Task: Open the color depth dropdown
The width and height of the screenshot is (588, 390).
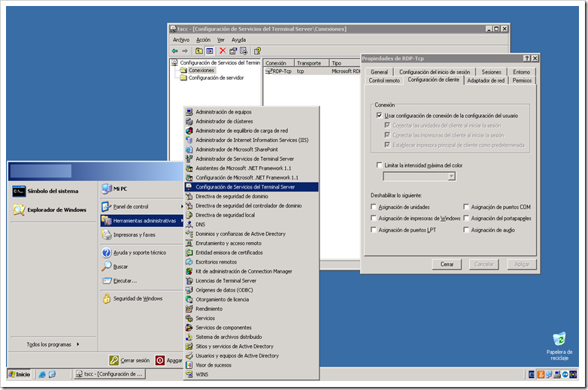Action: [452, 177]
